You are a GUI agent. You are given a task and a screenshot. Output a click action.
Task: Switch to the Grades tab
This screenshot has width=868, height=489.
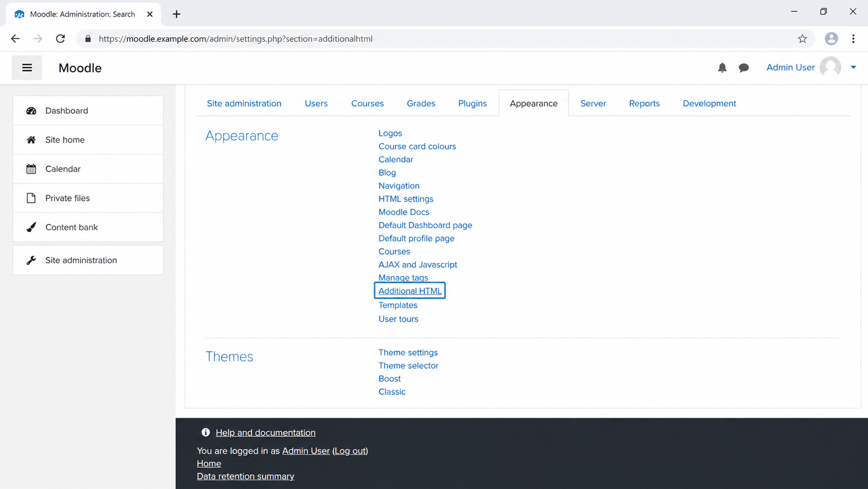[x=421, y=103]
